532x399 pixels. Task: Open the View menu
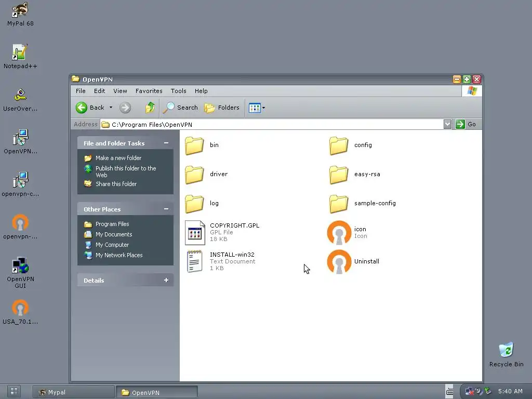coord(120,91)
